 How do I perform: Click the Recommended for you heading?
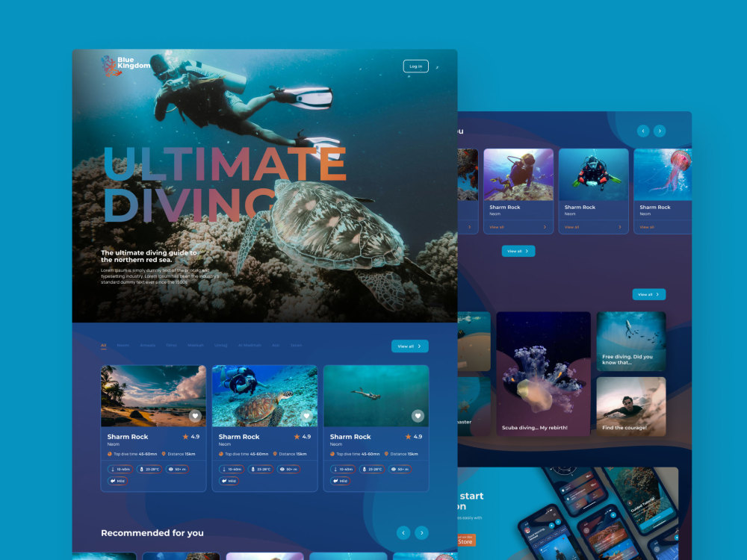pyautogui.click(x=152, y=533)
